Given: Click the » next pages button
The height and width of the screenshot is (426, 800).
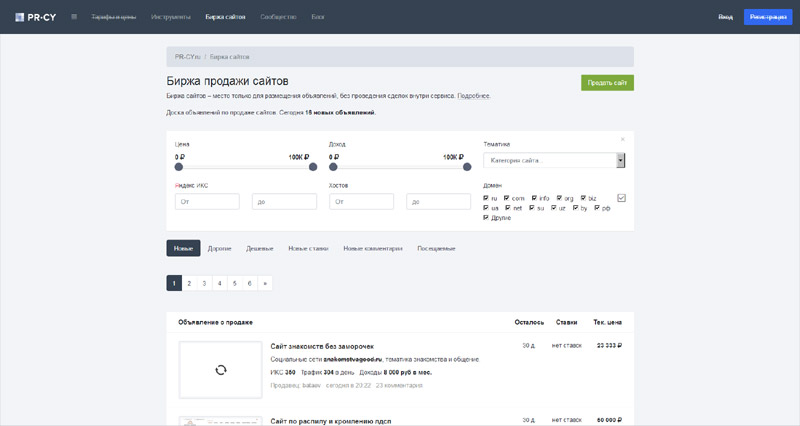Looking at the screenshot, I should point(265,283).
